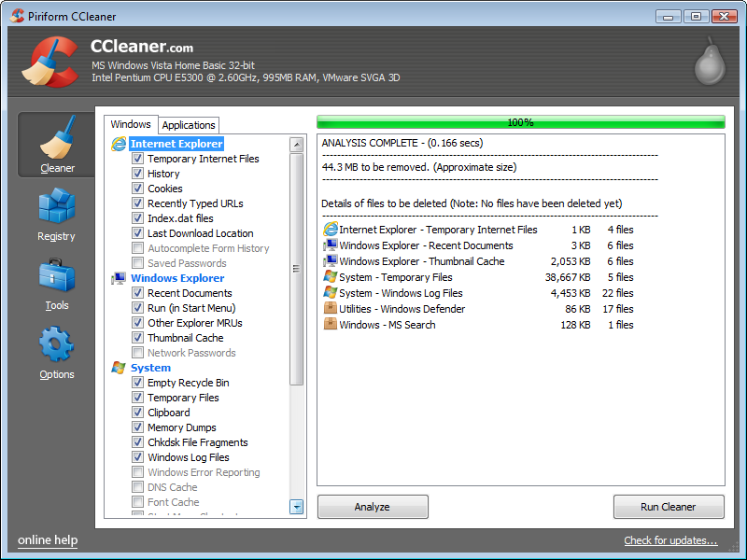Click box icon beside Windows MS Search
This screenshot has height=560, width=747.
pyautogui.click(x=331, y=324)
